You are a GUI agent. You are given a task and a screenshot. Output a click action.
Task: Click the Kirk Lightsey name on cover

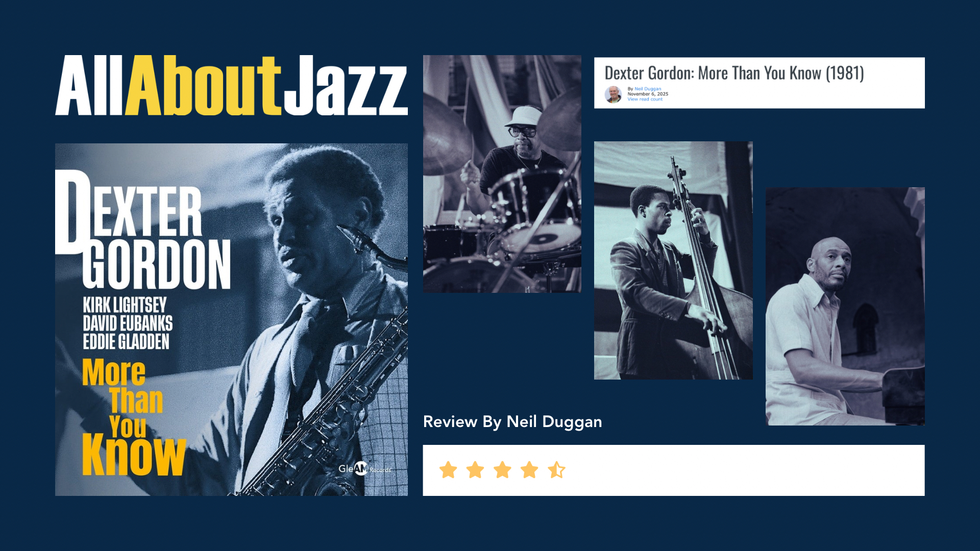click(125, 305)
